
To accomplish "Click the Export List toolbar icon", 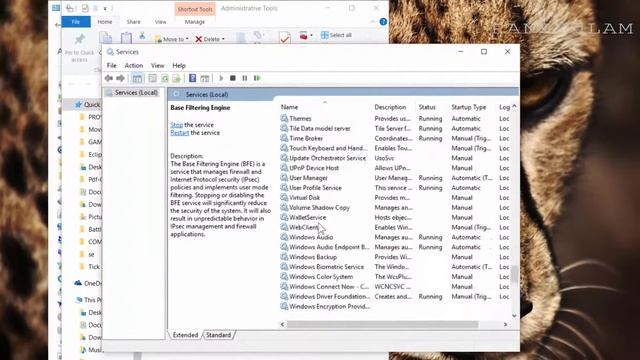I will (176, 78).
